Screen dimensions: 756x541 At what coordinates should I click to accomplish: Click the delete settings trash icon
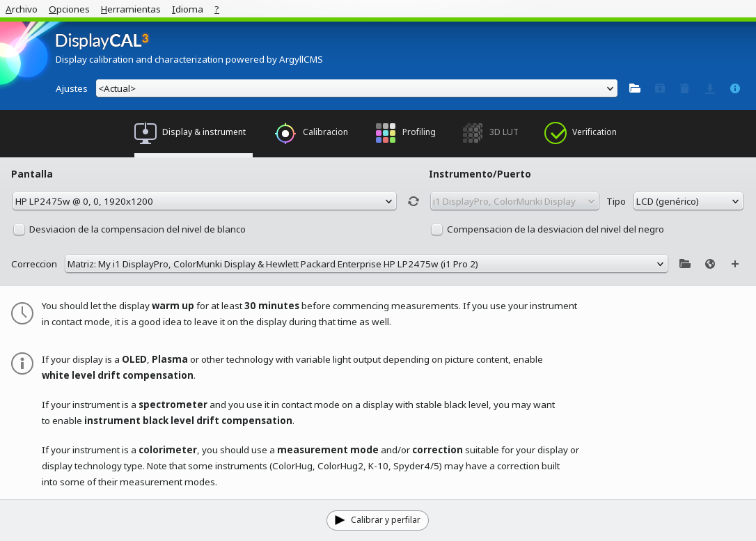coord(684,88)
